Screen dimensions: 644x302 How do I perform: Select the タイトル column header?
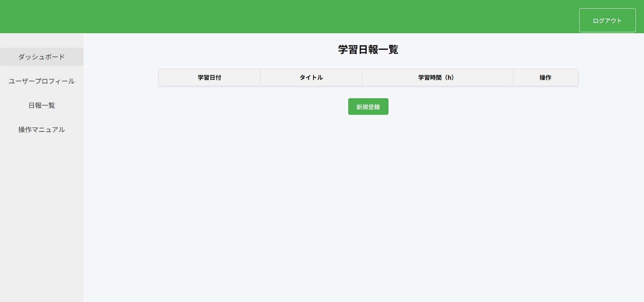click(x=311, y=77)
